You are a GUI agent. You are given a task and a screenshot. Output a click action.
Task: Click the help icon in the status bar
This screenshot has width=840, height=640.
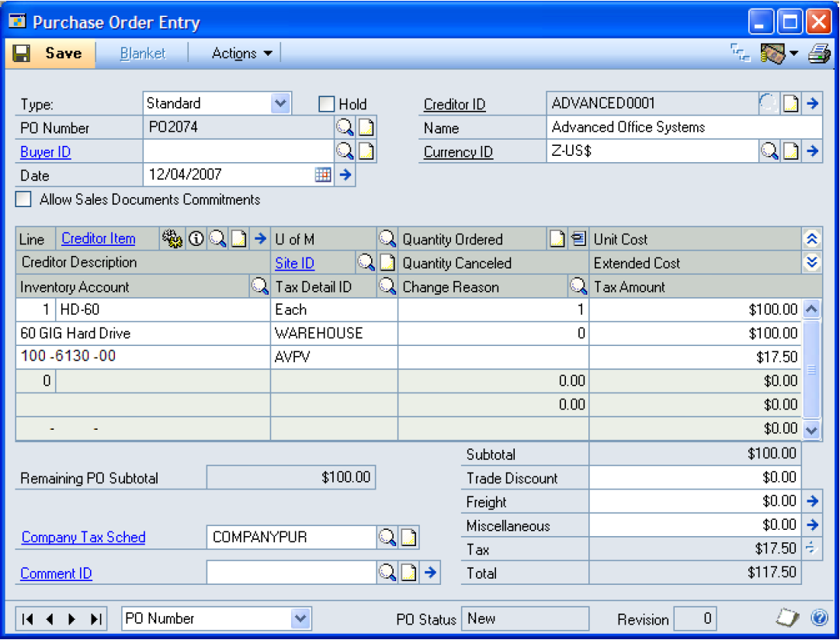pyautogui.click(x=819, y=618)
